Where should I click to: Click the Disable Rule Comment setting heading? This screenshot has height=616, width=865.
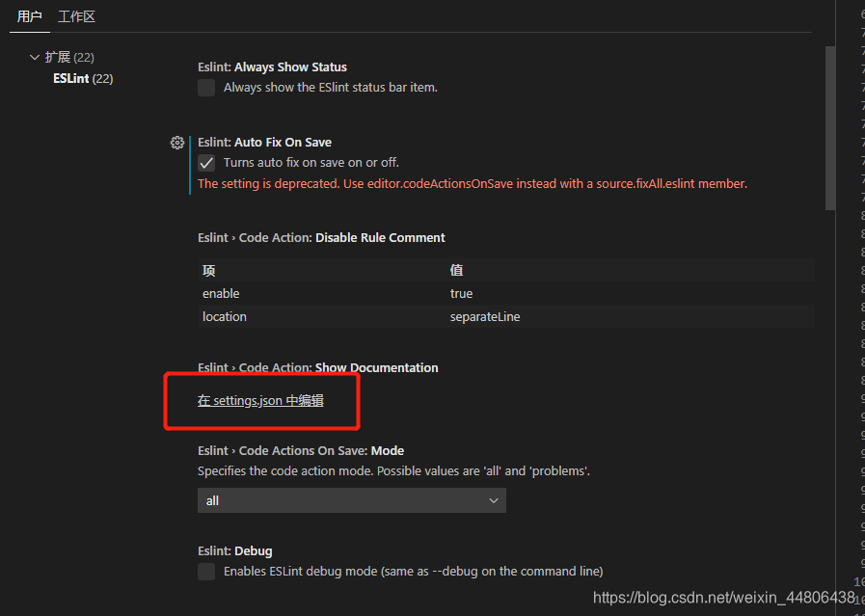322,238
